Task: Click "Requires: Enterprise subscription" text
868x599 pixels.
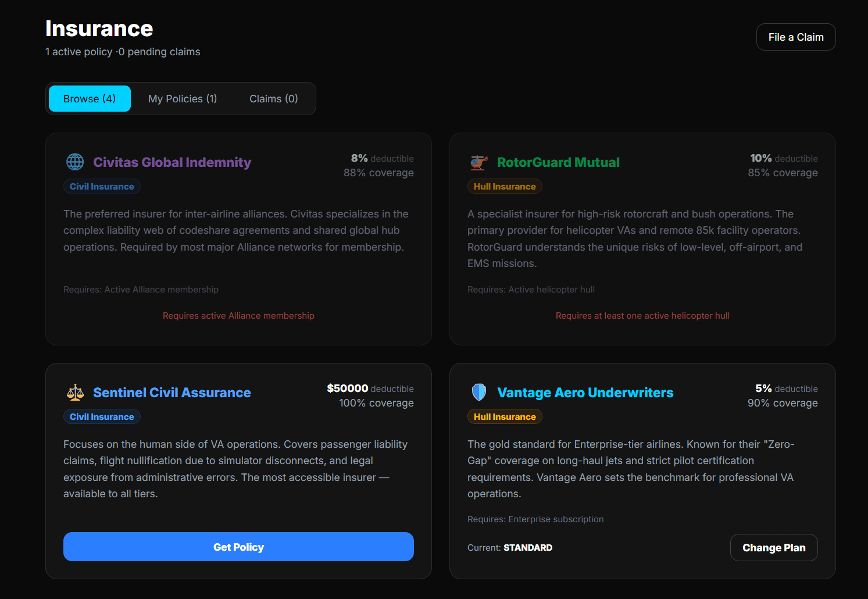Action: 535,519
